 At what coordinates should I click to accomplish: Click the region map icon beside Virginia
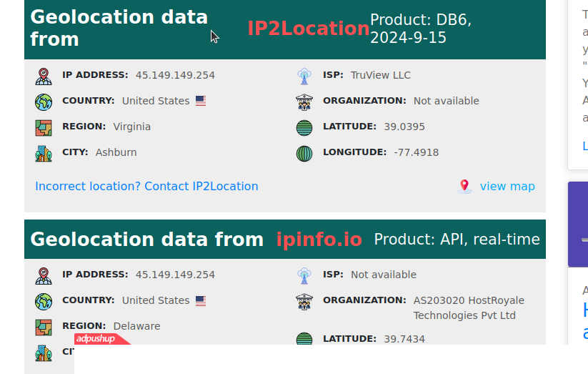tap(44, 128)
